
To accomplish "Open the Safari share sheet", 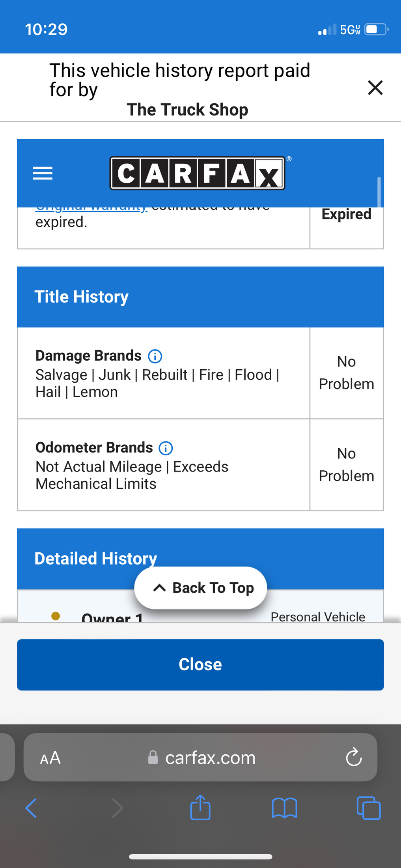I will [200, 807].
